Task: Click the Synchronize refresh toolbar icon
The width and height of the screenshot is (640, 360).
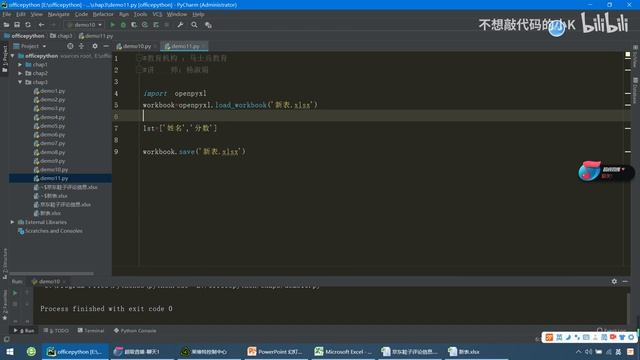Action: click(28, 25)
